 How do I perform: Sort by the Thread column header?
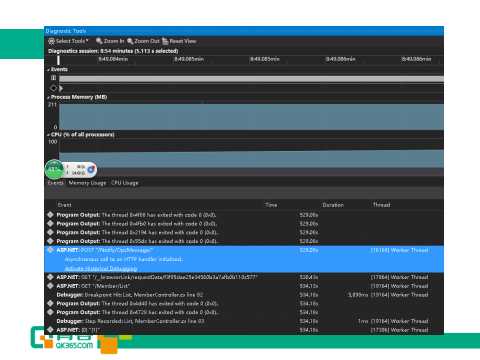point(382,205)
